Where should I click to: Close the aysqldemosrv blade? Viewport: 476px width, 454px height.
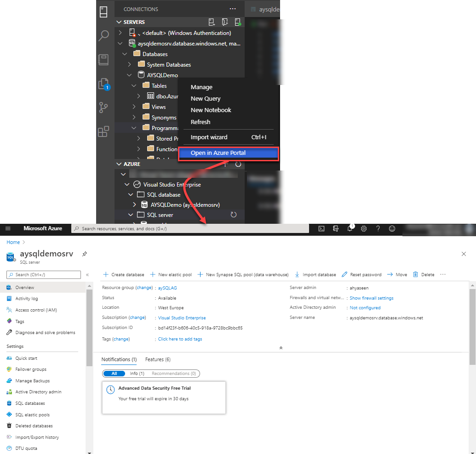(x=464, y=254)
